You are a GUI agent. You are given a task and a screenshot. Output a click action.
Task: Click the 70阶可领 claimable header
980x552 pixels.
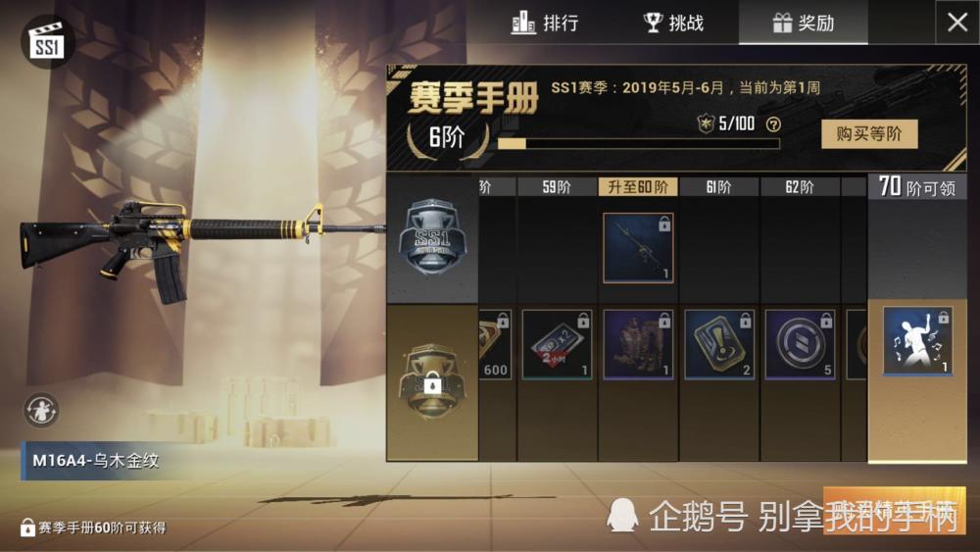click(917, 187)
